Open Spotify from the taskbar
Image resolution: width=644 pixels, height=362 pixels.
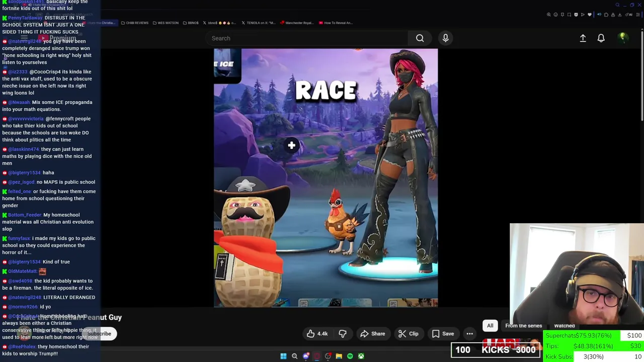pyautogui.click(x=350, y=356)
